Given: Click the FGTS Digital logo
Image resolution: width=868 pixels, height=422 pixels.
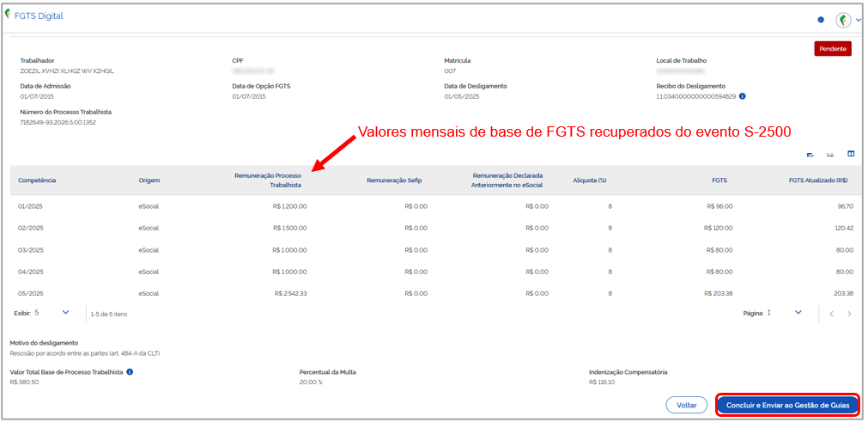Looking at the screenshot, I should pos(33,16).
